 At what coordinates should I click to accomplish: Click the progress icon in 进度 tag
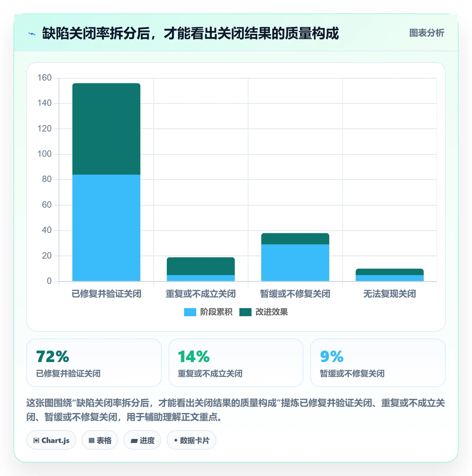pos(134,441)
